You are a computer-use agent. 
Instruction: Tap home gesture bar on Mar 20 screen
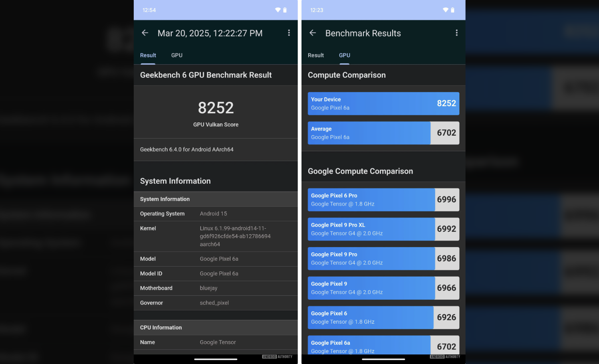[216, 359]
